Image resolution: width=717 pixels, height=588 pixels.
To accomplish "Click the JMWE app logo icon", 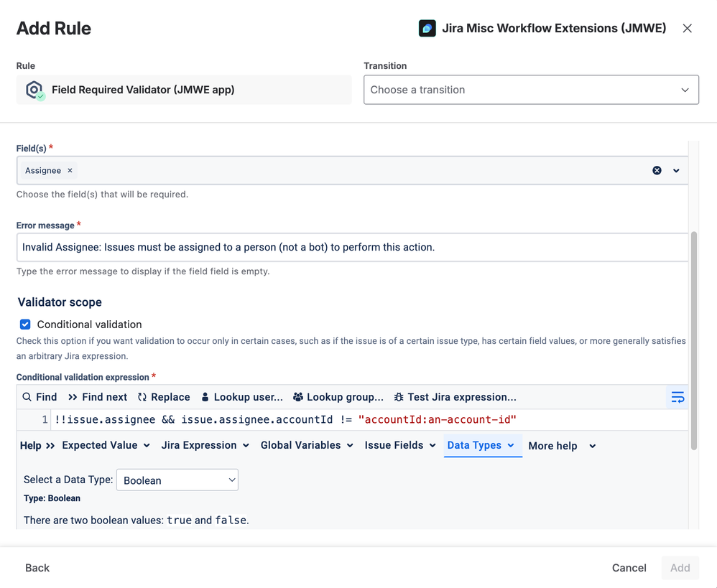I will pyautogui.click(x=427, y=28).
